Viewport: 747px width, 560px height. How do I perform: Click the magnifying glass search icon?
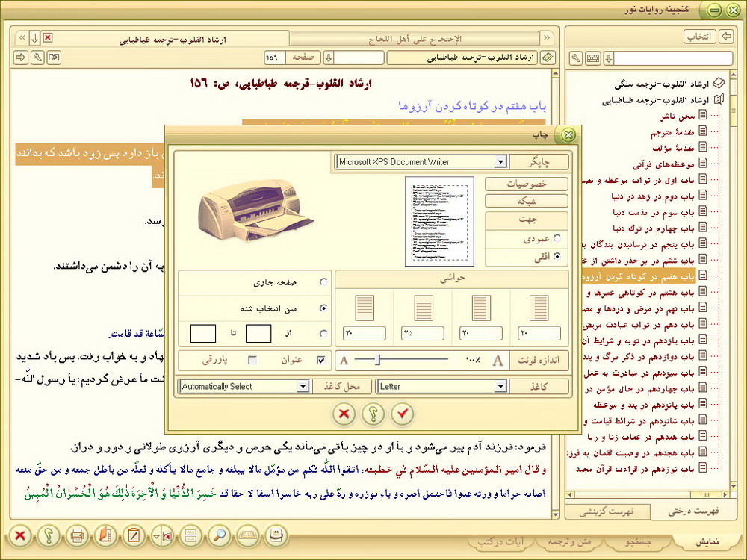220,536
